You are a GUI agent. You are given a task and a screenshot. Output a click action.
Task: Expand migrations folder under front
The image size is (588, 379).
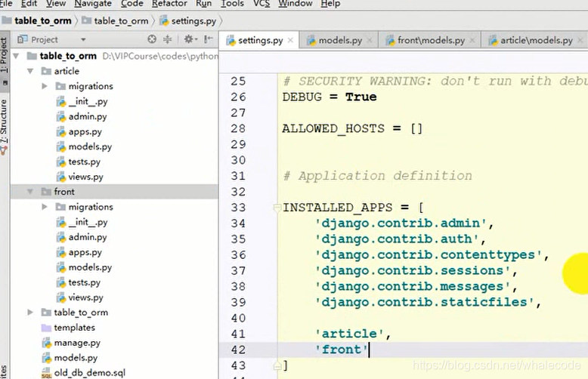[x=45, y=207]
